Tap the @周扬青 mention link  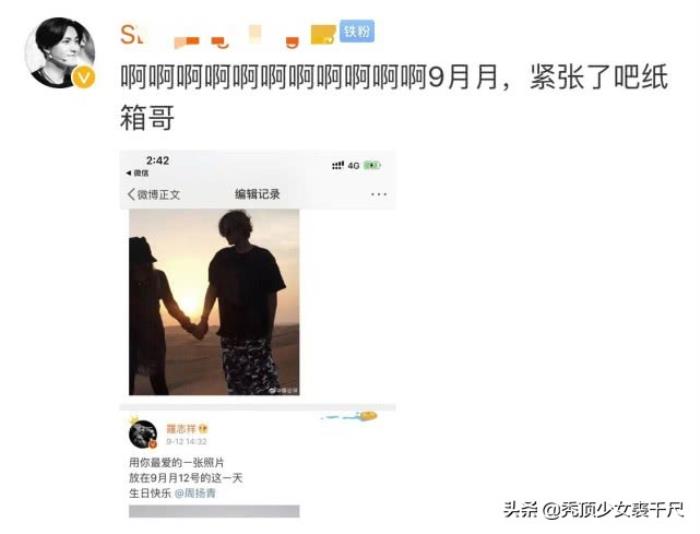coord(195,493)
